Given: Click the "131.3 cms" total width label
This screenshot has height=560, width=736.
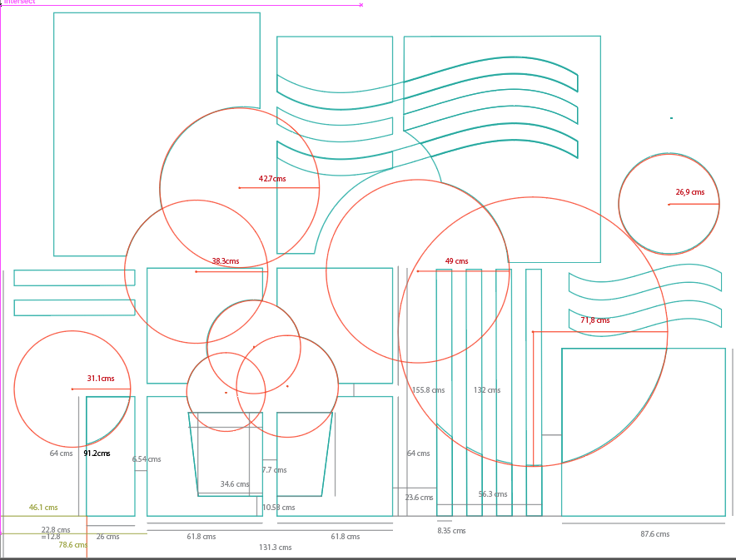Looking at the screenshot, I should pyautogui.click(x=276, y=548).
